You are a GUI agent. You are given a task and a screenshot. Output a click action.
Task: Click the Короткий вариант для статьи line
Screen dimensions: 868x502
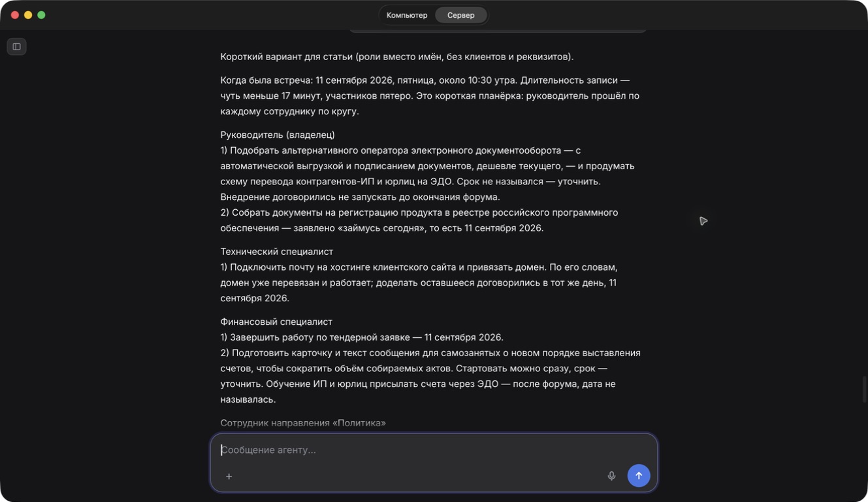[397, 57]
